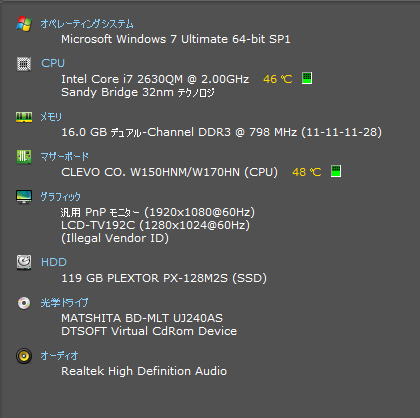This screenshot has height=418, width=420.
Task: Click the motherboard temperature indicator icon
Action: [x=336, y=171]
